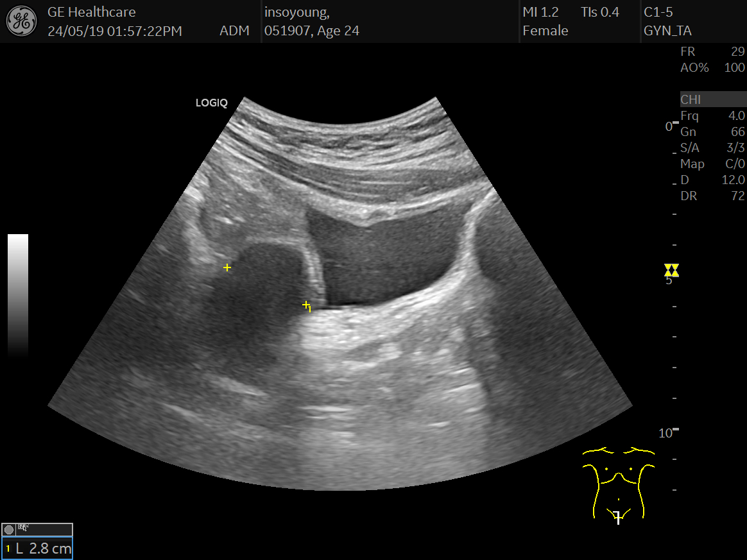Click the white probe marker on body pattern

pos(618,516)
